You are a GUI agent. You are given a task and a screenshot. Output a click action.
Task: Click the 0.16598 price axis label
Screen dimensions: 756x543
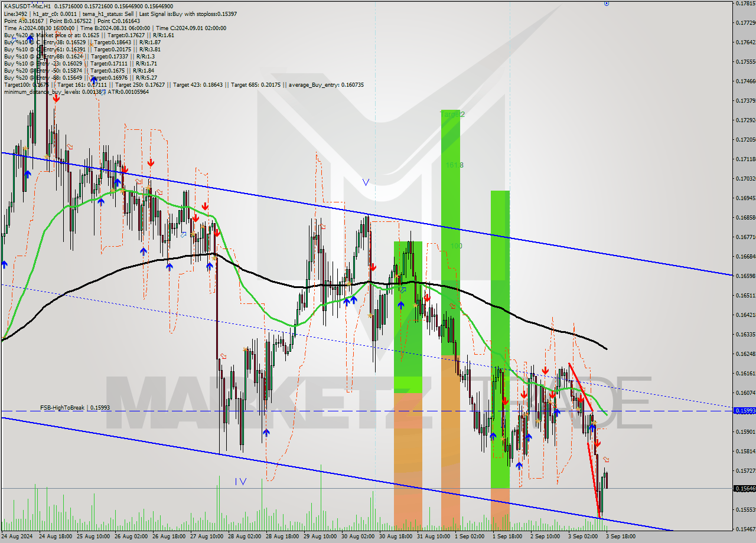pos(745,276)
